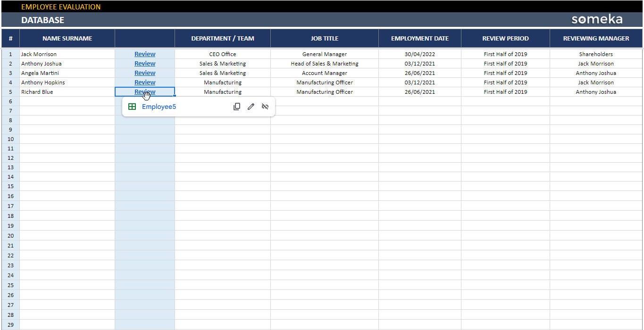Click the green Sheets icon beside Employee5
This screenshot has height=330, width=644.
pyautogui.click(x=133, y=107)
